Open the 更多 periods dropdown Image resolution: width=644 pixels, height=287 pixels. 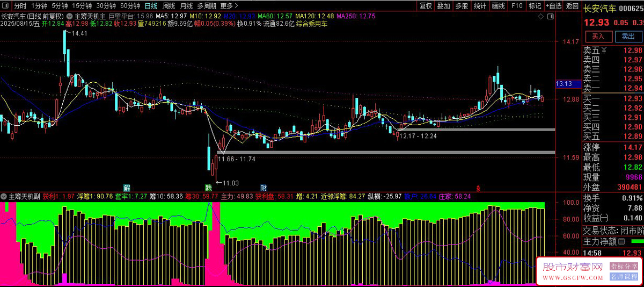tap(230, 6)
